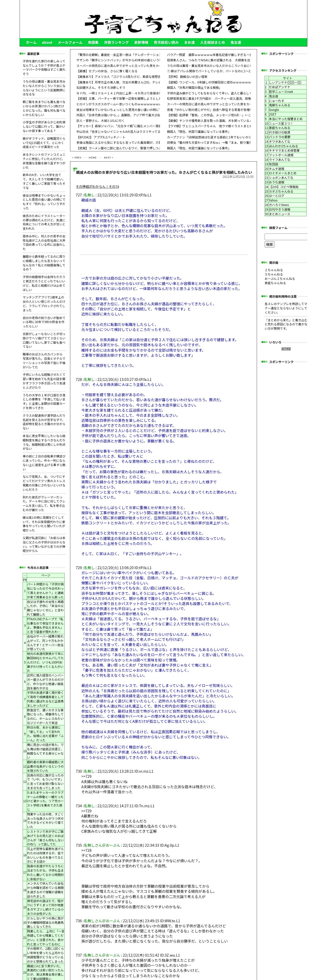Open recent article うちの母は糞母・糞女見本市
Viewport: 327px width, 980px height.
tap(44, 88)
